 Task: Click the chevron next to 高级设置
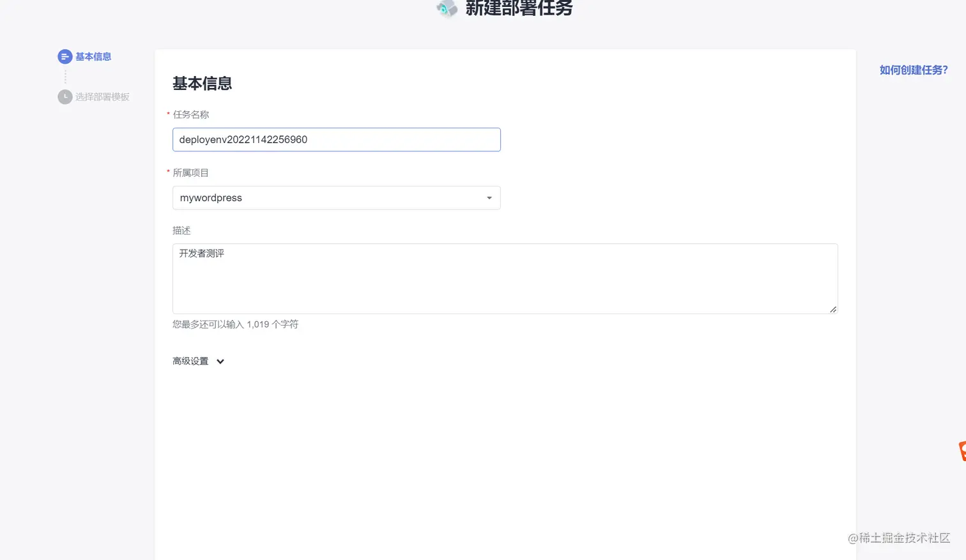click(220, 361)
